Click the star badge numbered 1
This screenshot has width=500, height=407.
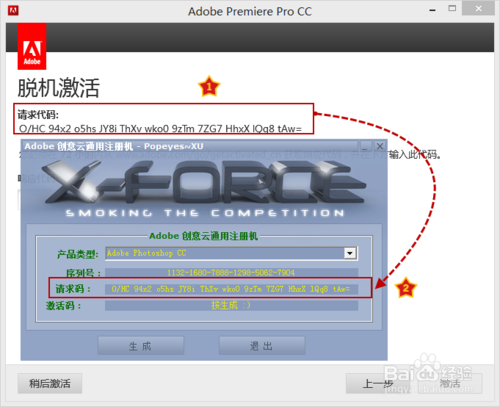coord(209,86)
